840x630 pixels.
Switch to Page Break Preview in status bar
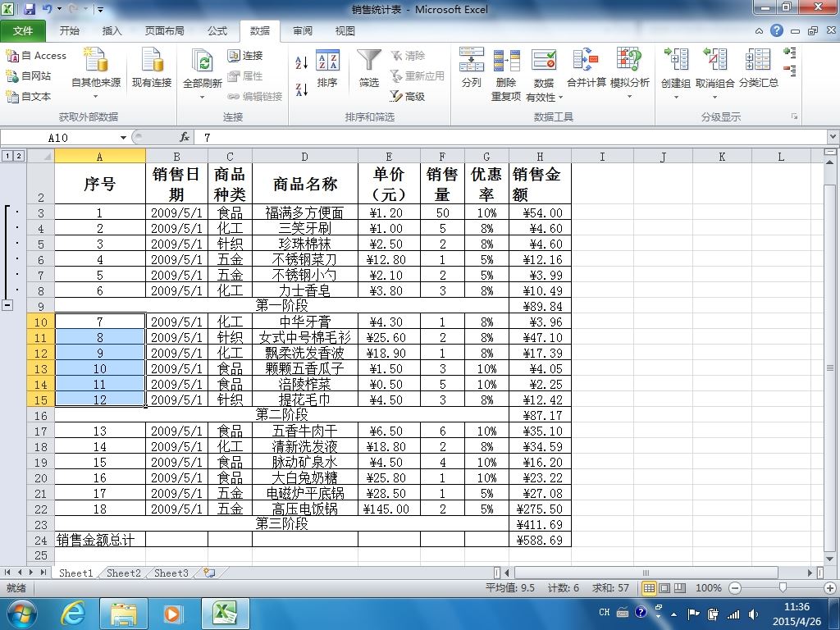pos(680,587)
